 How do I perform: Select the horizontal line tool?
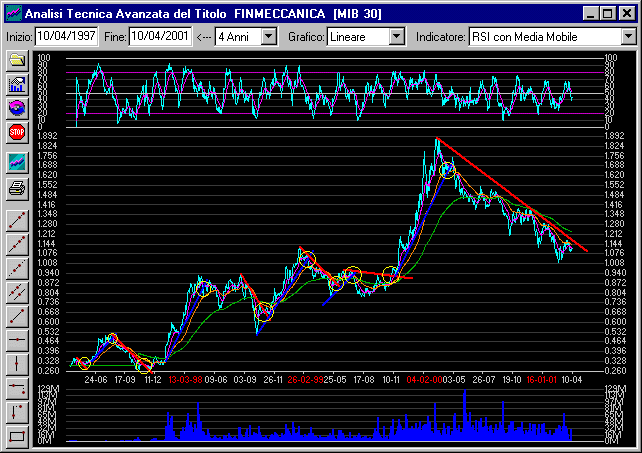(17, 340)
